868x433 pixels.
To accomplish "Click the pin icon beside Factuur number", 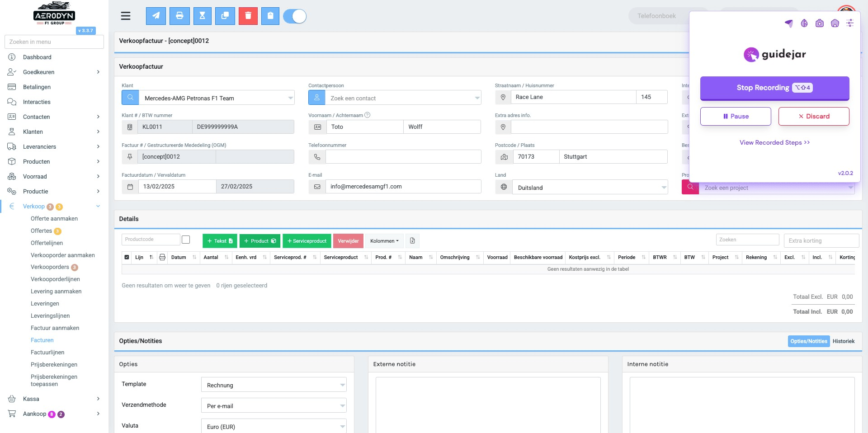I will [130, 157].
